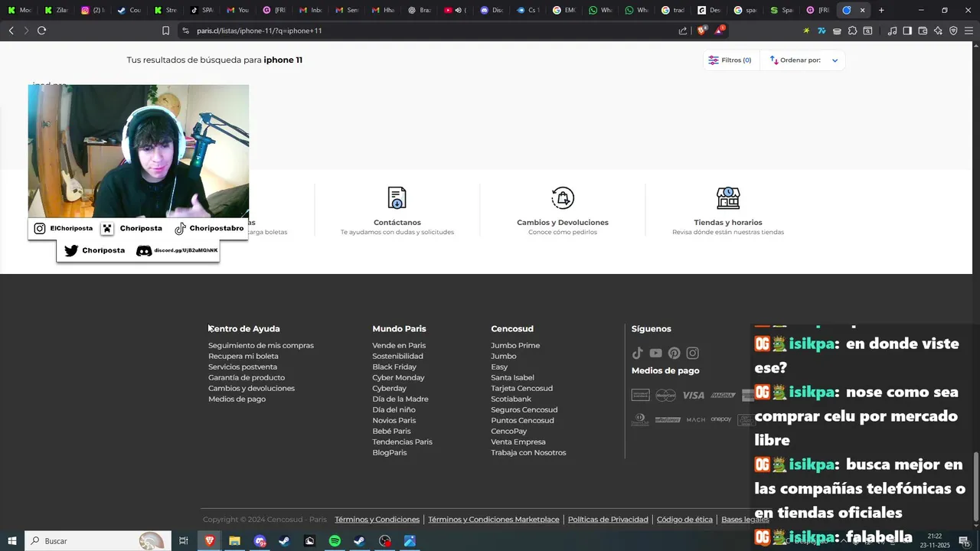Viewport: 980px width, 551px height.
Task: Open Black Friday link
Action: pos(394,367)
